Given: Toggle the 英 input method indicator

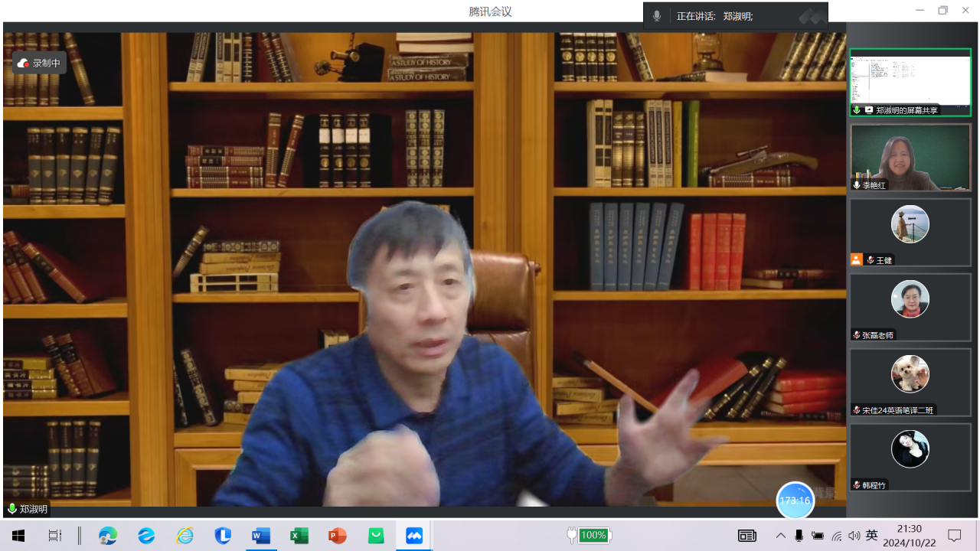Looking at the screenshot, I should pos(871,536).
